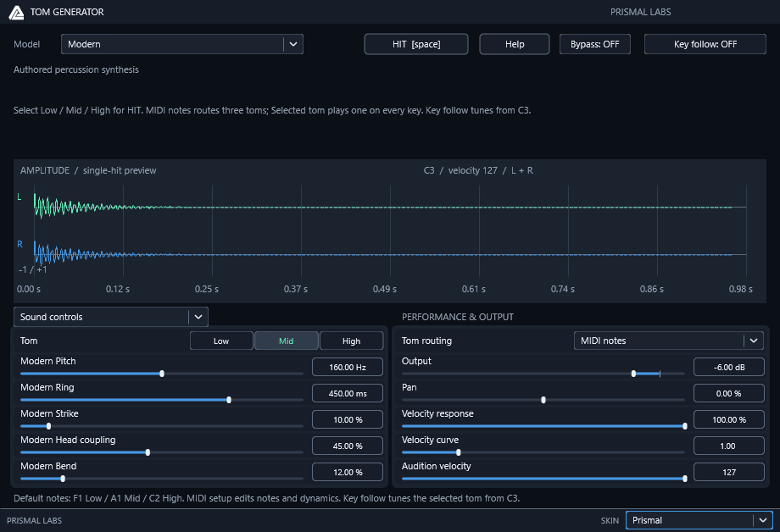Click the 0.00 % pan value field
The height and width of the screenshot is (532, 780).
point(729,393)
